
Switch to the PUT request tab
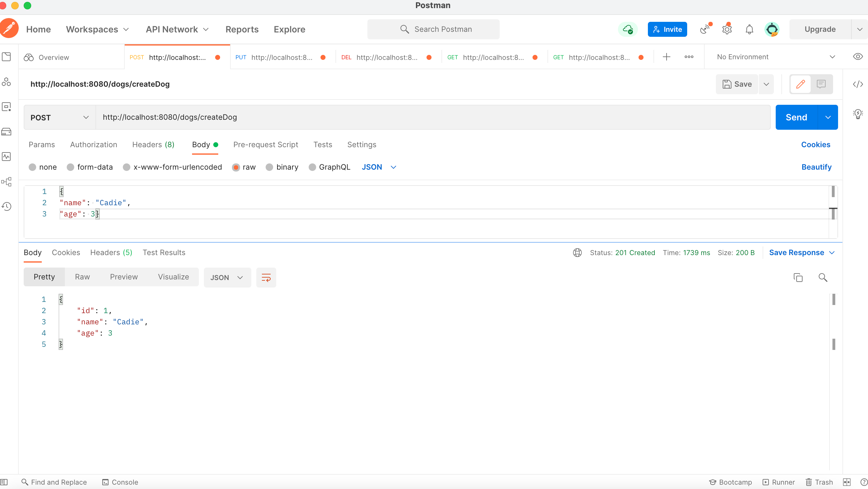coord(282,57)
